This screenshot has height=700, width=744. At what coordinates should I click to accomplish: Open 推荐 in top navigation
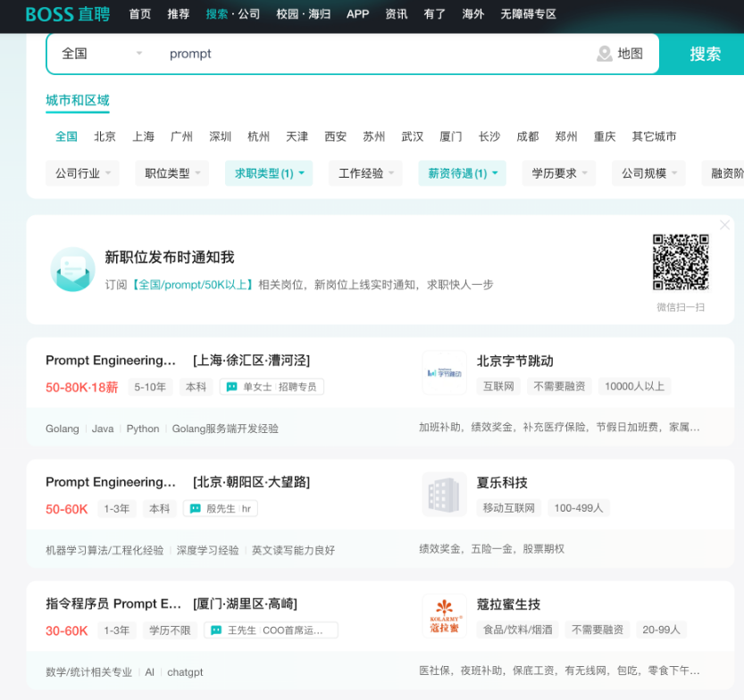[179, 14]
